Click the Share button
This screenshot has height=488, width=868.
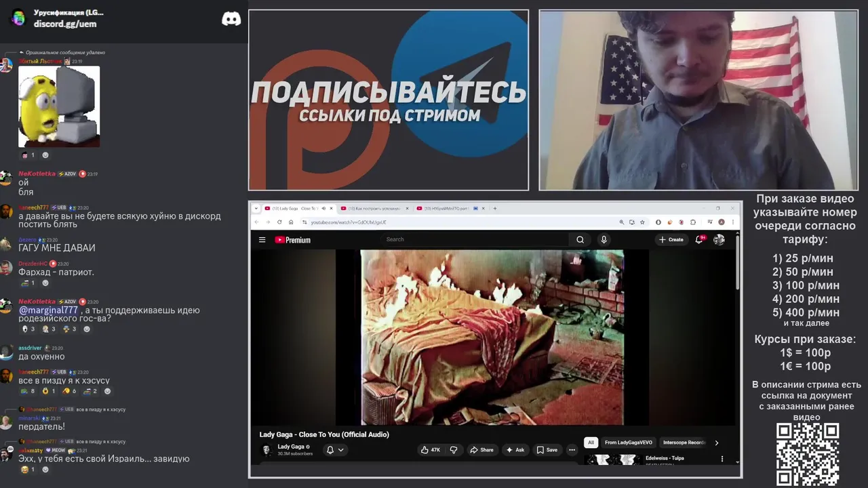point(482,450)
